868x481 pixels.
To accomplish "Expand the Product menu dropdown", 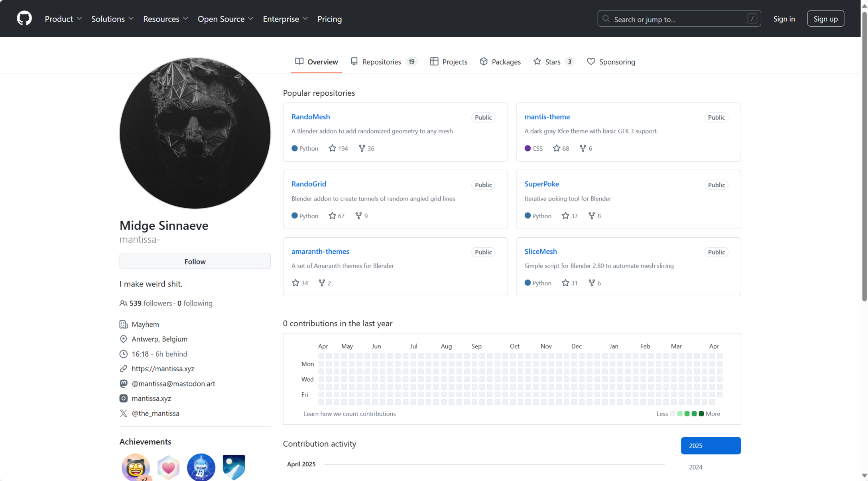I will click(63, 19).
